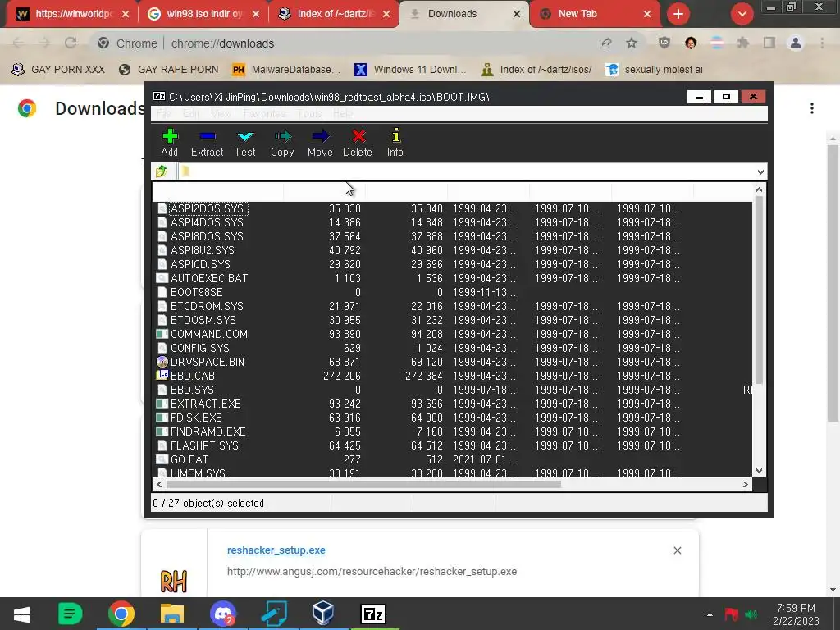Switch to the winworldpc browser tab
Screen dimensions: 840x630
point(72,14)
